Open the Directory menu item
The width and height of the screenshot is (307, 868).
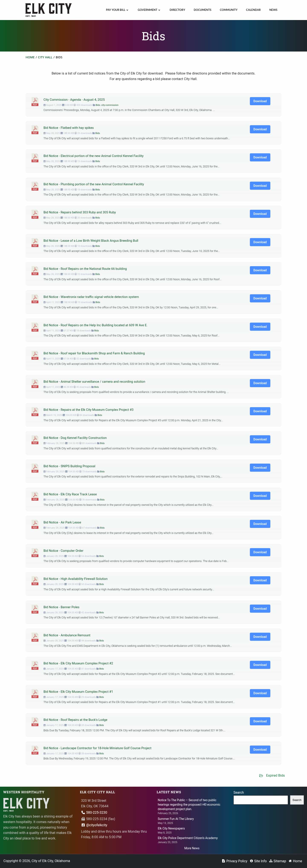coord(177,10)
